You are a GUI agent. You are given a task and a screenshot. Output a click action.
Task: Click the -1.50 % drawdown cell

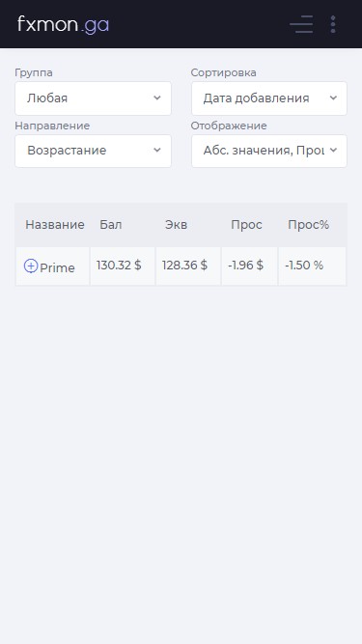[x=313, y=266]
